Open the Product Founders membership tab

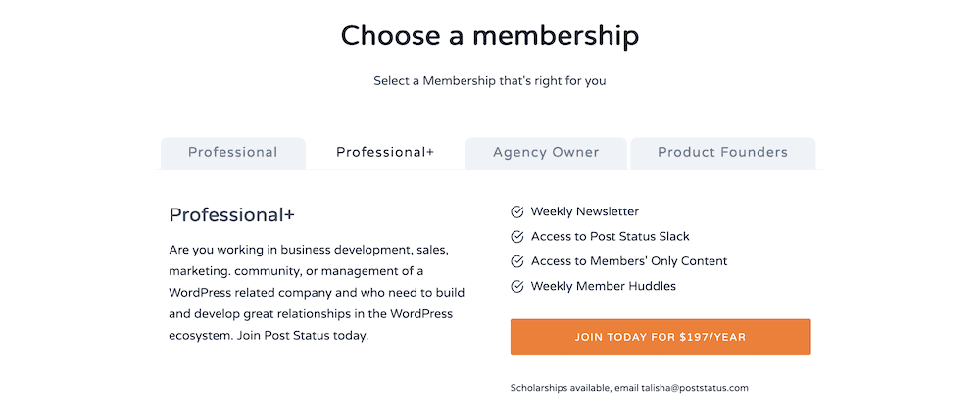722,153
